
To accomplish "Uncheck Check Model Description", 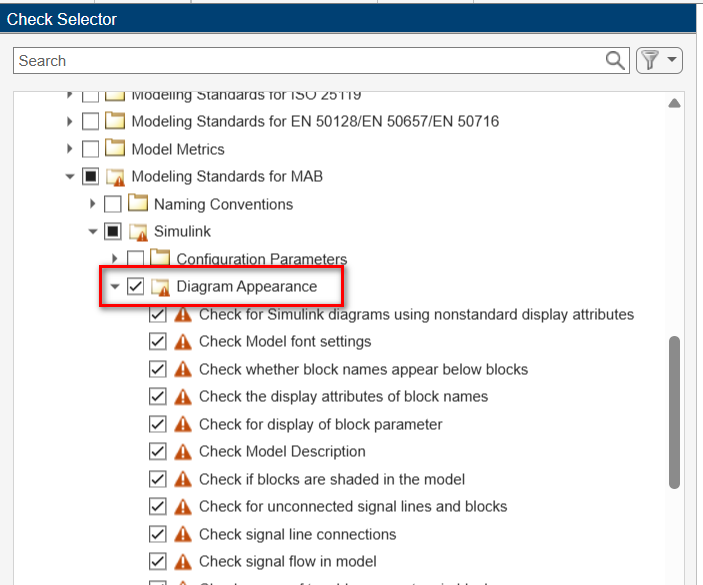I will (157, 451).
